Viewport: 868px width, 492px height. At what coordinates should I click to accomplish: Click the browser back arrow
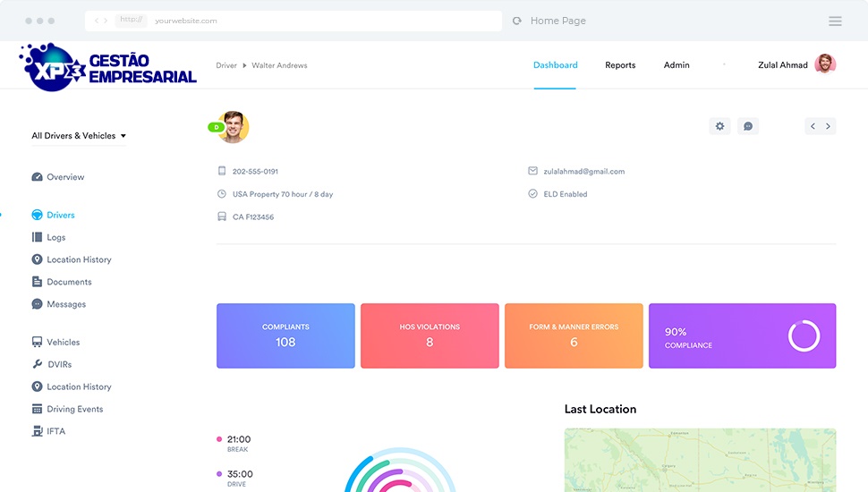pyautogui.click(x=97, y=21)
